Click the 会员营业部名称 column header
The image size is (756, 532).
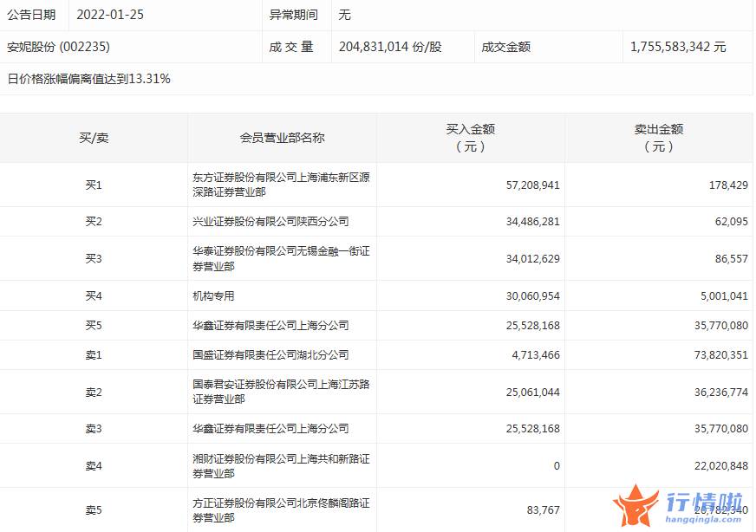click(x=282, y=138)
